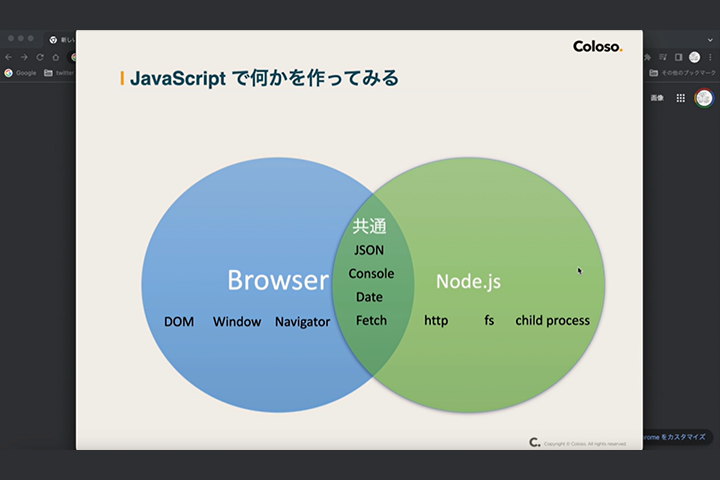Click the 'Browser' label in the blue circle
This screenshot has height=480, width=720.
[278, 280]
